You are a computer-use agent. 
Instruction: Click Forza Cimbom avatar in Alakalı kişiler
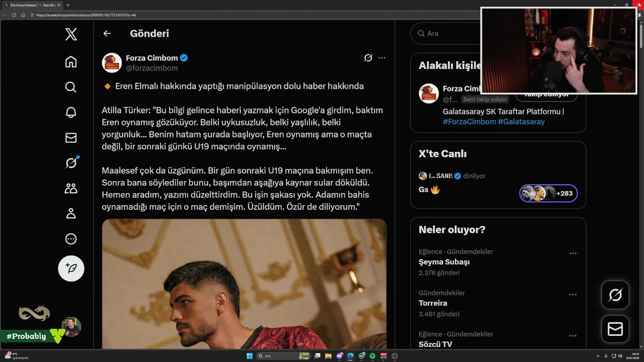(429, 94)
